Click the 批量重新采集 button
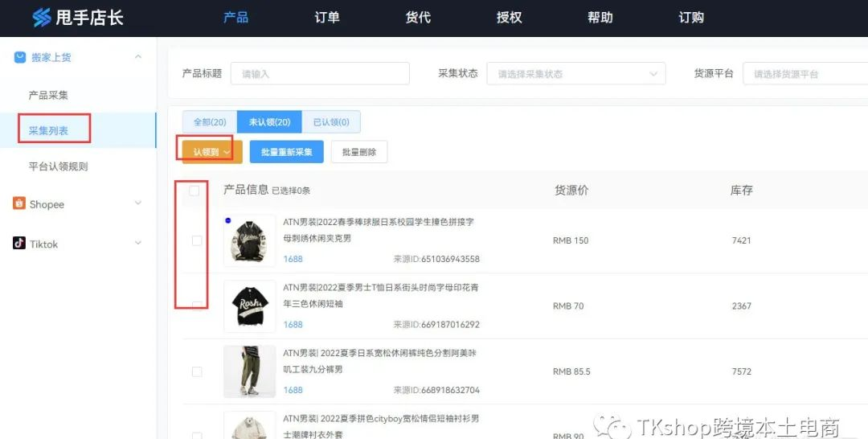This screenshot has width=868, height=439. pyautogui.click(x=287, y=152)
